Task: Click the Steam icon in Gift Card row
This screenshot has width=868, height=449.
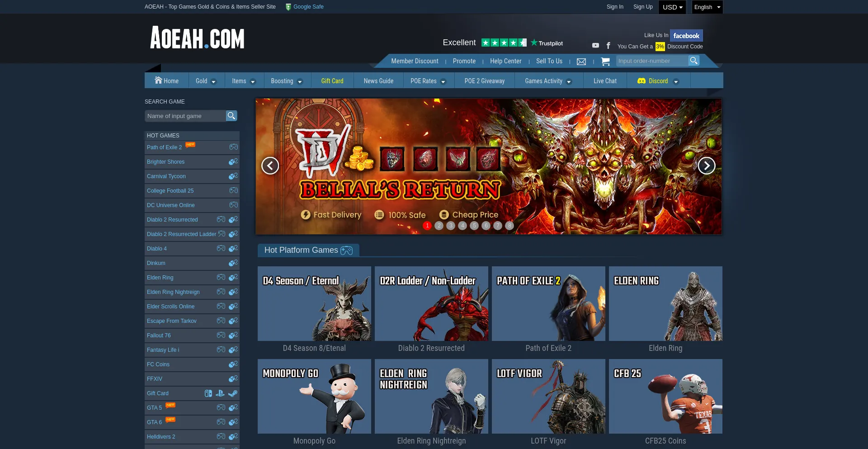Action: (x=233, y=393)
